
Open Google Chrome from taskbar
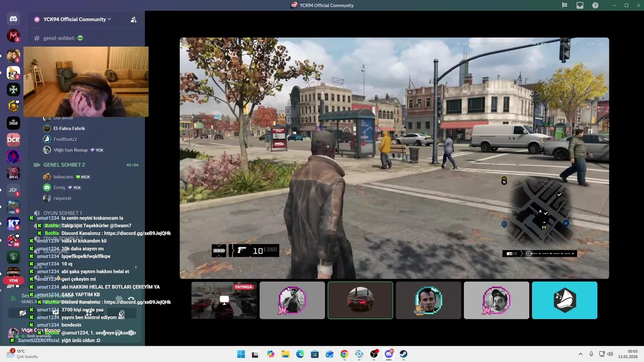click(344, 354)
